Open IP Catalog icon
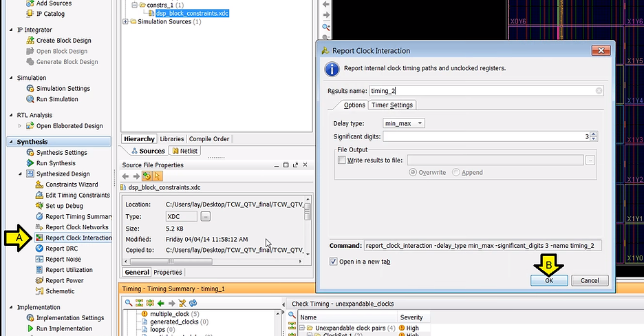644x336 pixels. coord(30,14)
